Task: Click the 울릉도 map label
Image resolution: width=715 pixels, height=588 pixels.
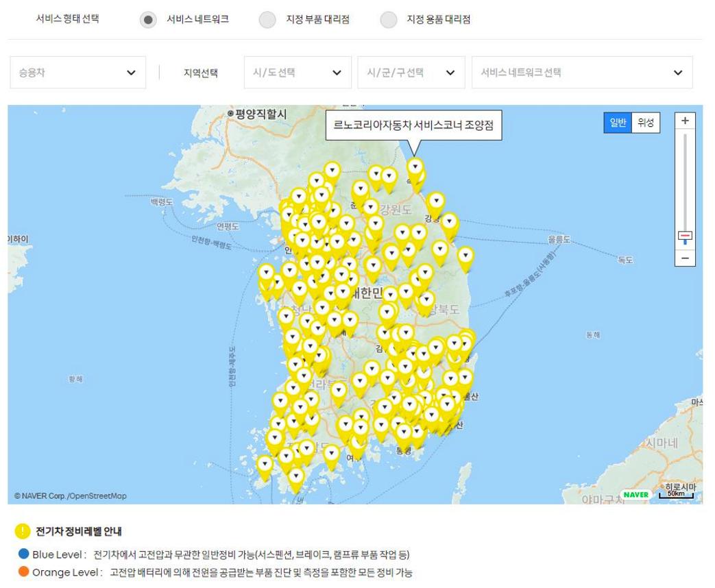Action: point(559,239)
